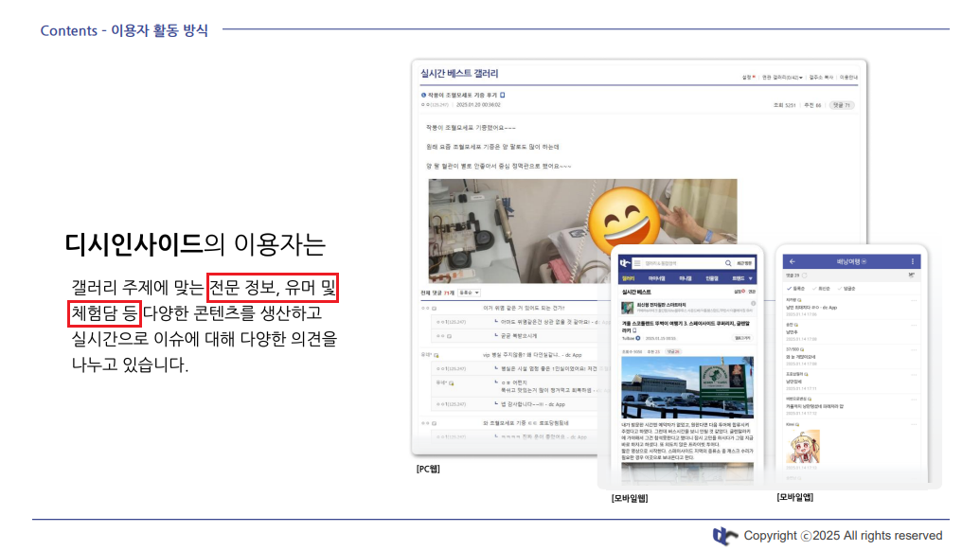Screen dimensions: 980x551
Task: Switch to 미니갤 tab in mobile web
Action: click(686, 278)
